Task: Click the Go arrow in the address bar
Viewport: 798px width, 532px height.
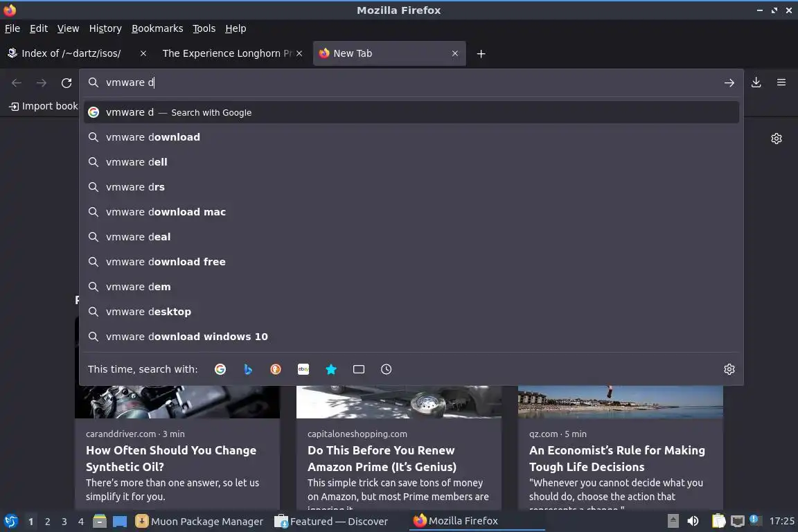Action: (x=729, y=82)
